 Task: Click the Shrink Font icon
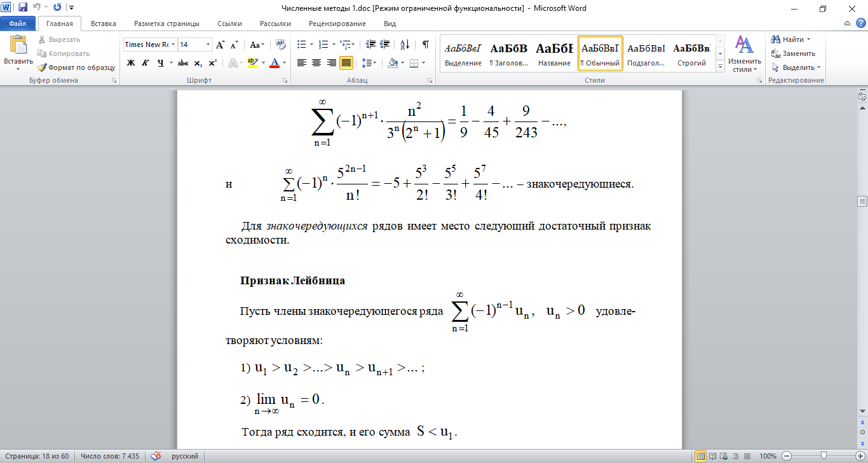tap(234, 45)
